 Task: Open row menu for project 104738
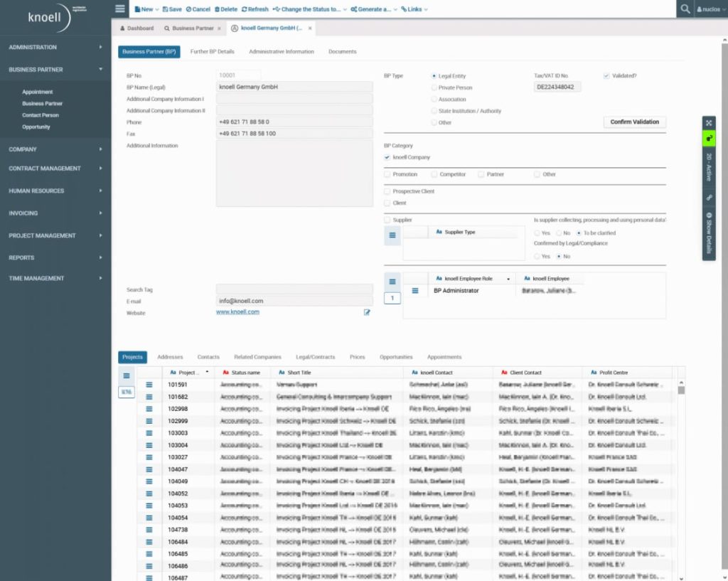pos(149,530)
